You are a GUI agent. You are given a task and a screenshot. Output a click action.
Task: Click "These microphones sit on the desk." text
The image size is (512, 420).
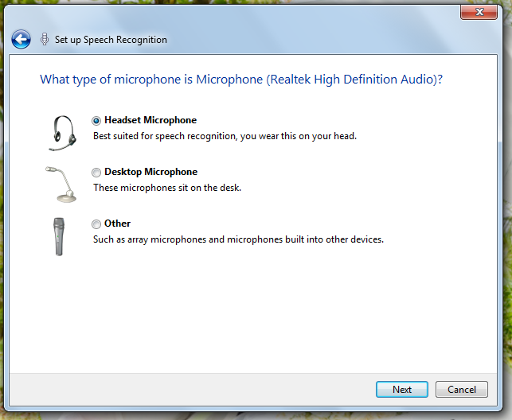coord(167,188)
